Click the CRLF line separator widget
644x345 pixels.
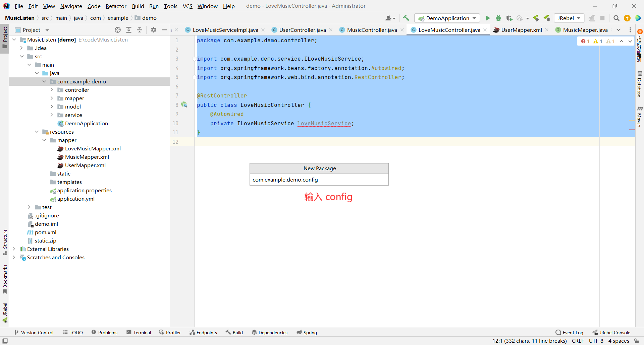point(578,341)
